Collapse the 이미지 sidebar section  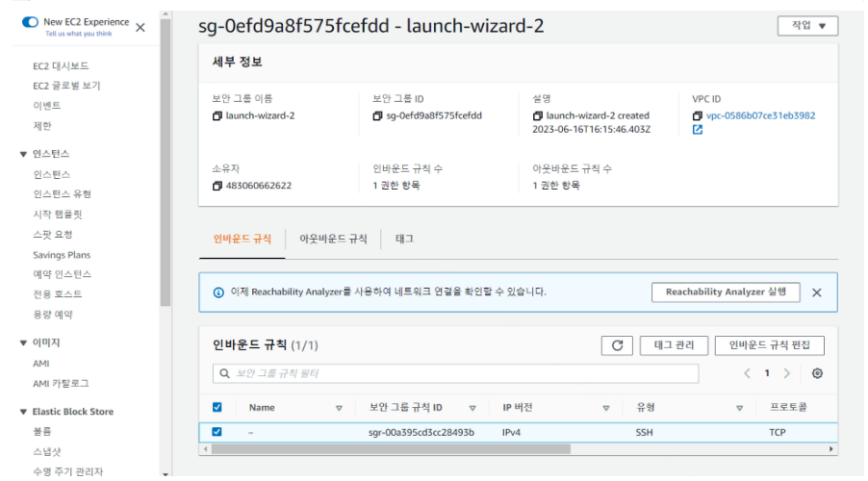[23, 343]
